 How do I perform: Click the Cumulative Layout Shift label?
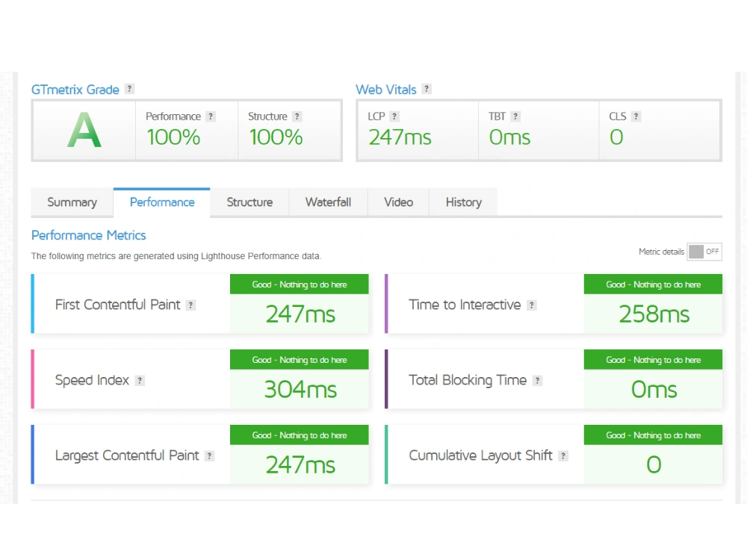pos(480,455)
